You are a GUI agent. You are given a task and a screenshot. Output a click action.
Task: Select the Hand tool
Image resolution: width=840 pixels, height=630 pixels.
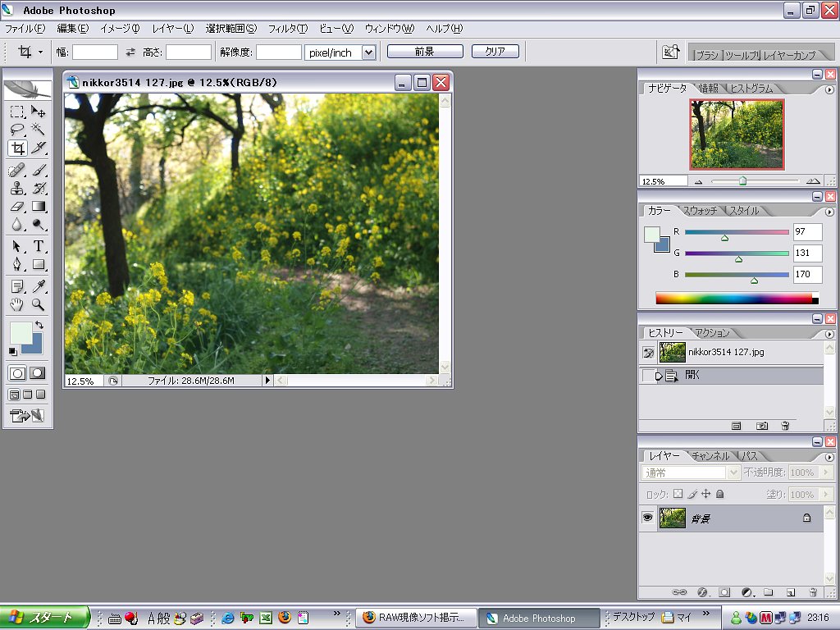[x=17, y=304]
